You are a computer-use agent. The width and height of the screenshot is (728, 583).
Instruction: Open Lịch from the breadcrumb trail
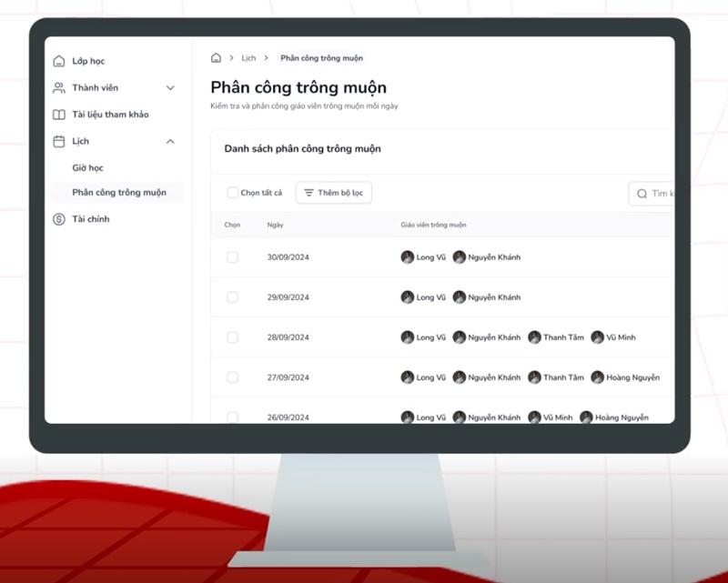coord(248,57)
